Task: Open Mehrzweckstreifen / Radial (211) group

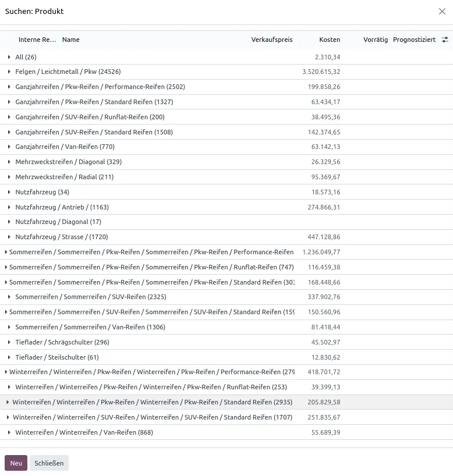Action: click(x=64, y=177)
